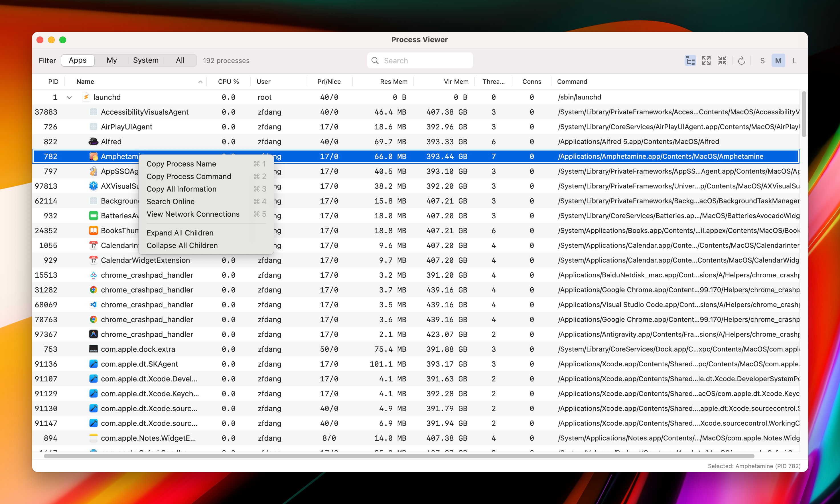The width and height of the screenshot is (840, 504).
Task: Switch the filter to System
Action: click(x=146, y=60)
